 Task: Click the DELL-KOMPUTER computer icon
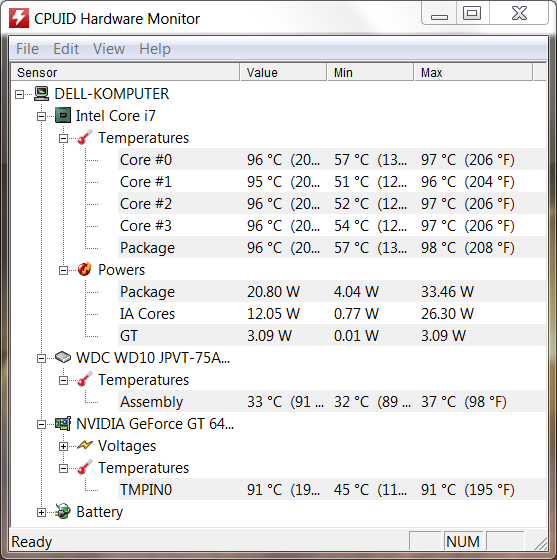pos(41,94)
